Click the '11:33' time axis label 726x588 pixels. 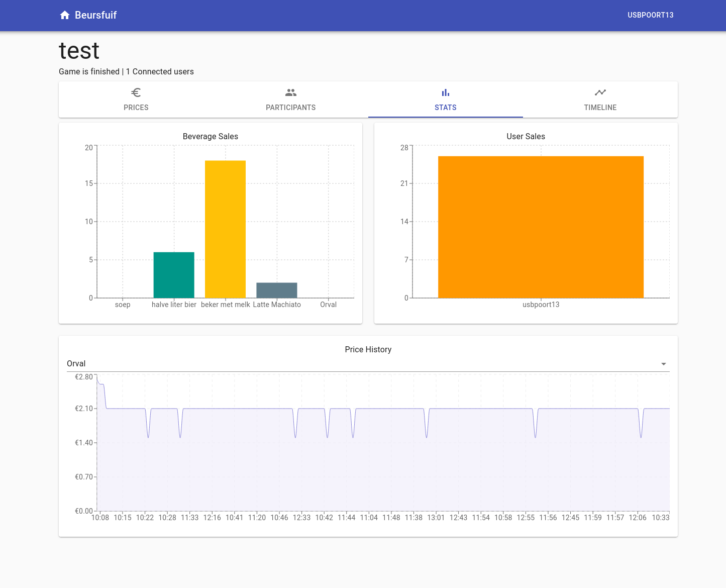190,518
